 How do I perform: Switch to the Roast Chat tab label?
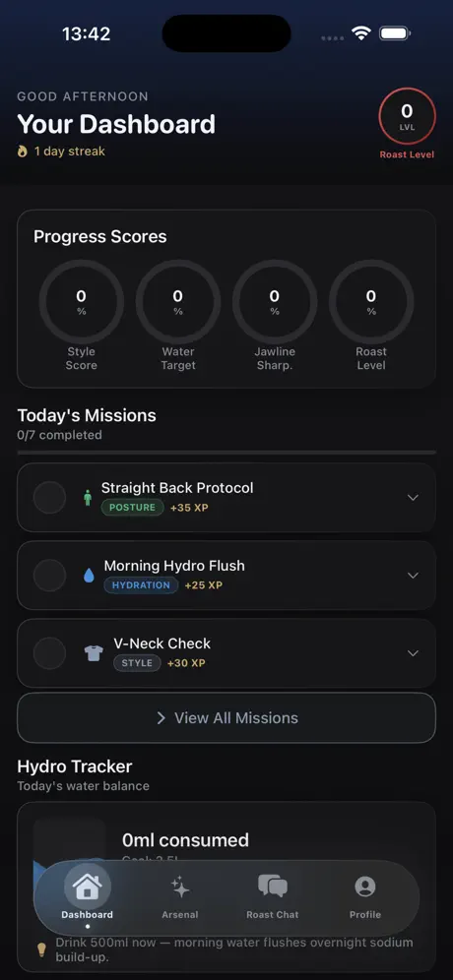tap(273, 914)
